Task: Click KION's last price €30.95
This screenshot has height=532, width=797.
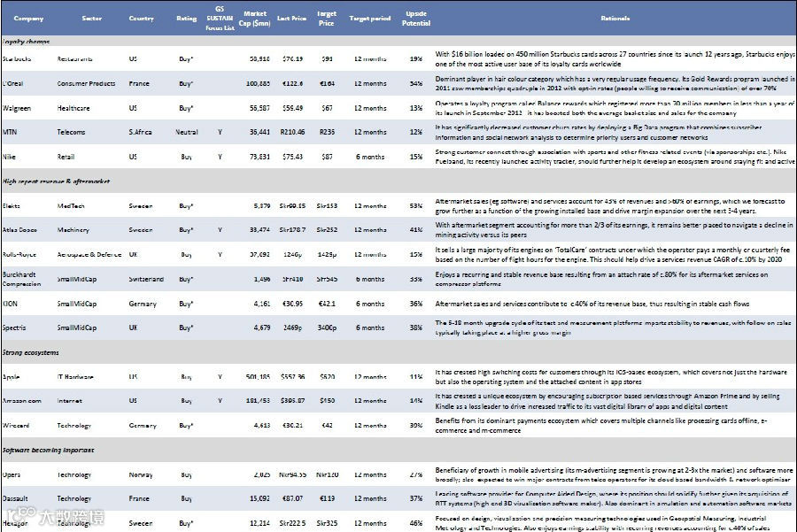Action: tap(292, 304)
